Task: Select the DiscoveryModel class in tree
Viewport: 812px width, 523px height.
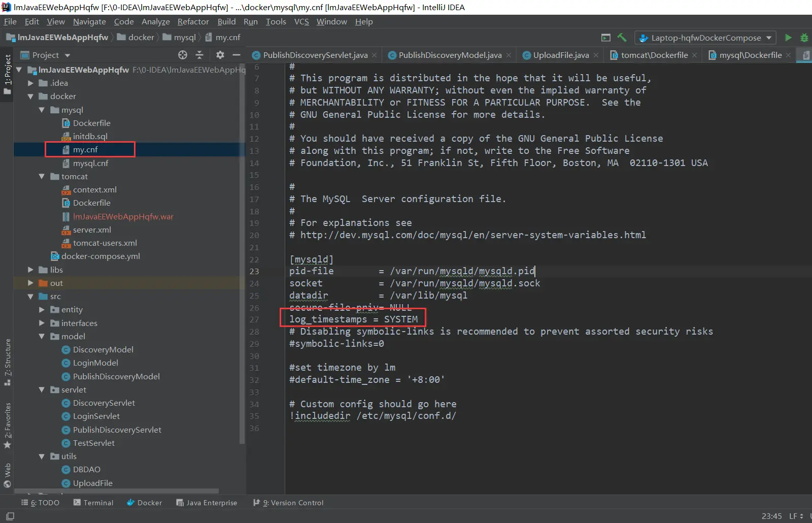Action: (103, 350)
